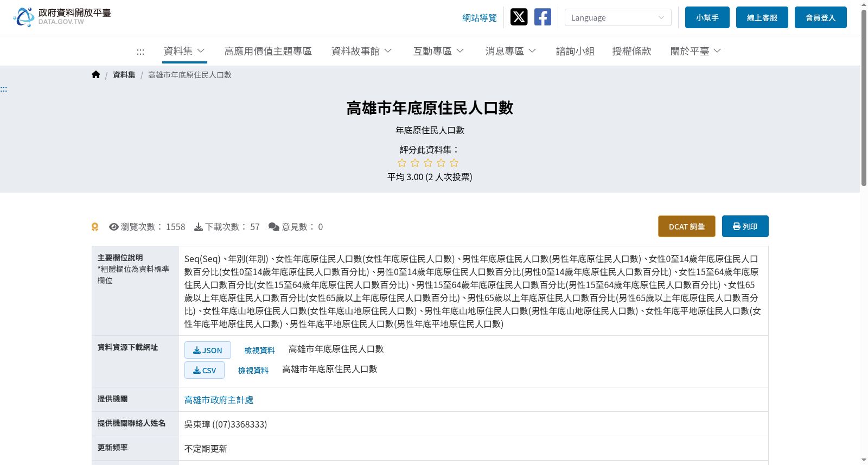This screenshot has height=465, width=868.
Task: Rate dataset with the third star
Action: tap(428, 163)
